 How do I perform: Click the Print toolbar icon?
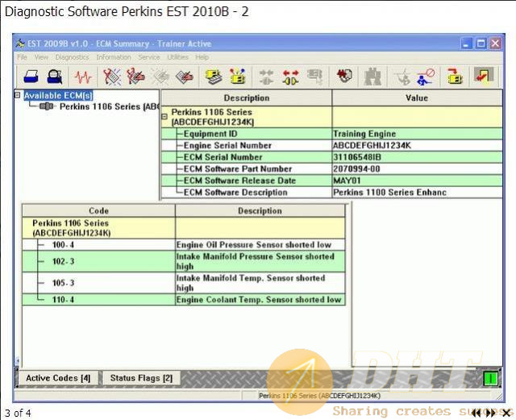31,77
